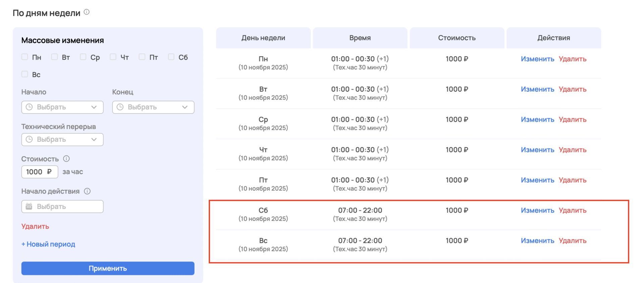Tick the «Вс» day checkbox
Screen dimensions: 644x283
coord(25,74)
